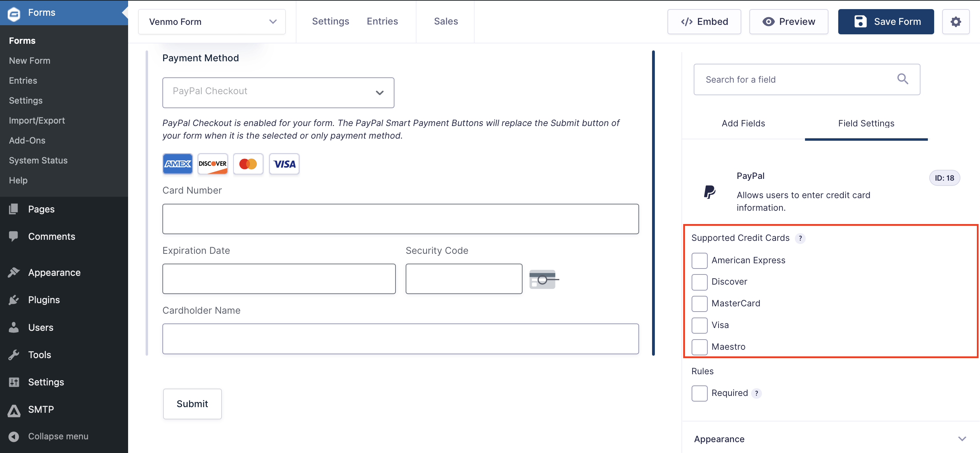Open System Status sidebar item
Image resolution: width=980 pixels, height=453 pixels.
(x=38, y=160)
